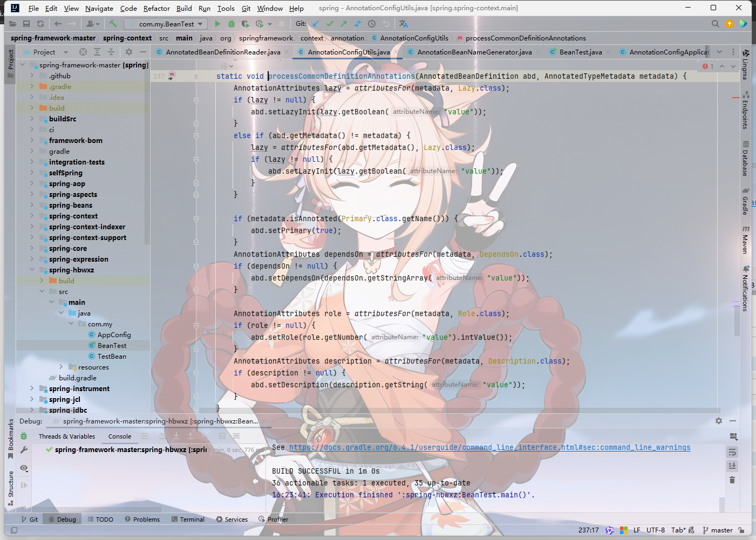Open Project panel gear options
This screenshot has height=540, width=756.
(x=129, y=52)
